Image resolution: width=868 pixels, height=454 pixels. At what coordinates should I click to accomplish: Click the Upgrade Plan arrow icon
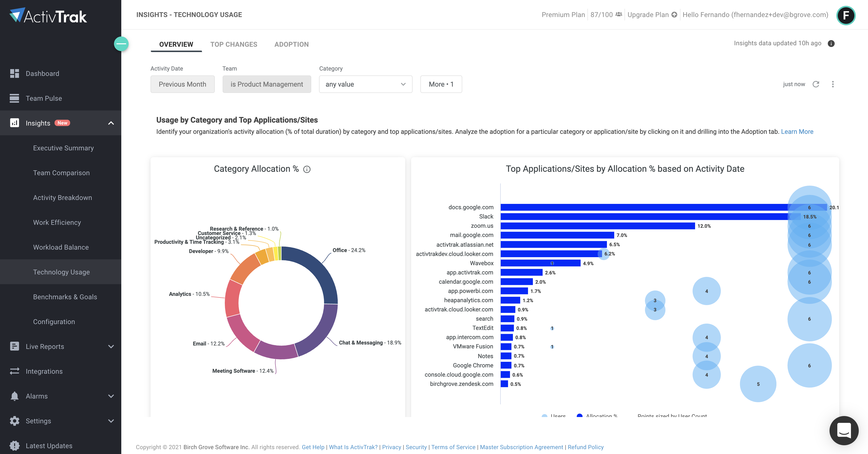click(674, 14)
